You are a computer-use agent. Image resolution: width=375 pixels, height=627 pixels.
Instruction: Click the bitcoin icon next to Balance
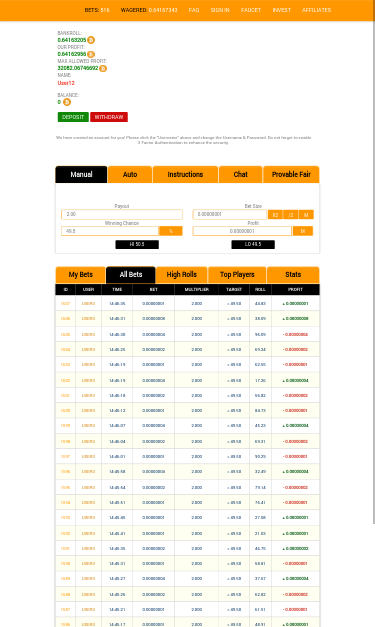point(67,102)
